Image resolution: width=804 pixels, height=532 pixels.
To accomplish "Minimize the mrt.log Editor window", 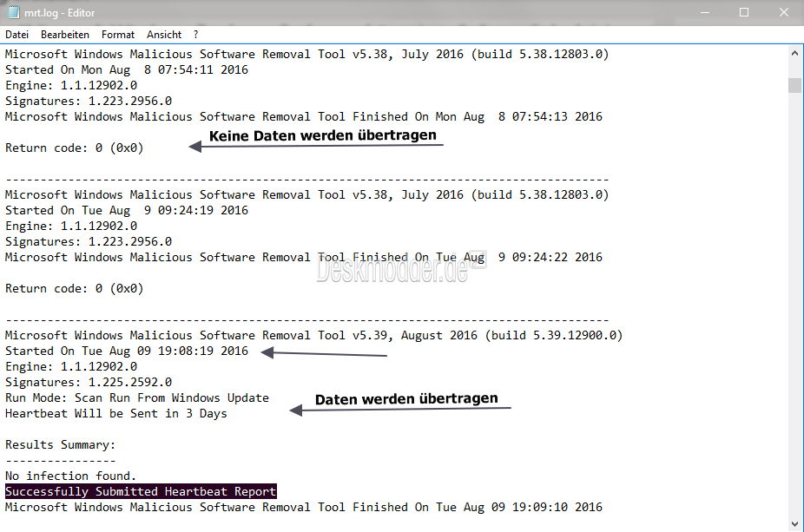I will (705, 12).
